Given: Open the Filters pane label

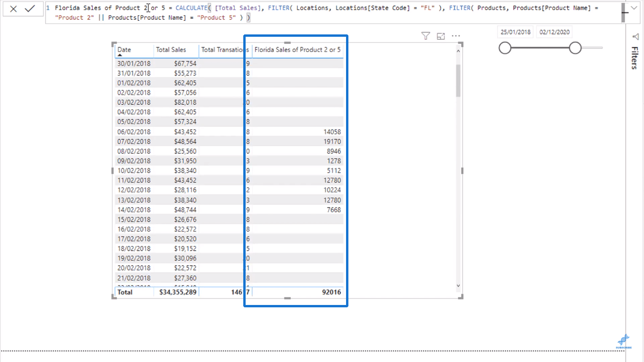Looking at the screenshot, I should [634, 58].
